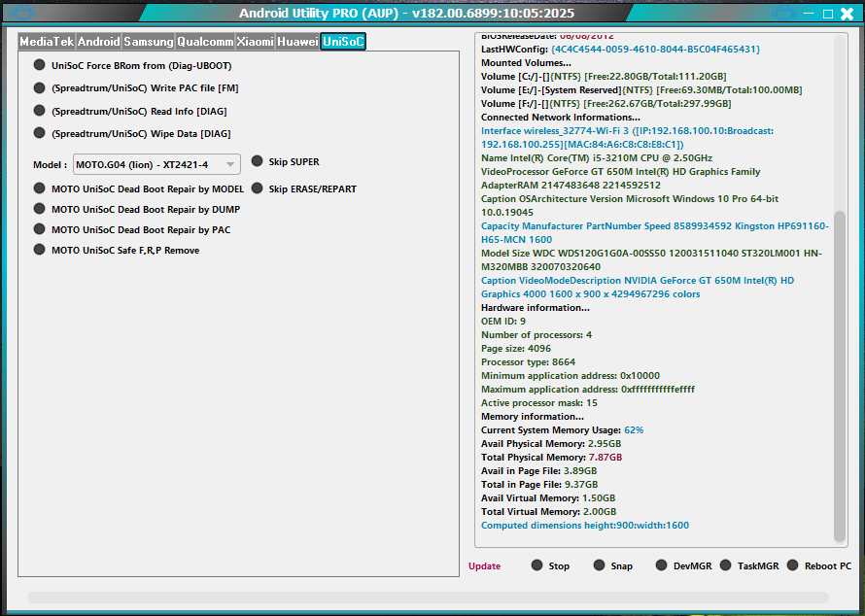Click the OEM ID: 9 line
Screen dimensions: 865x616
503,321
